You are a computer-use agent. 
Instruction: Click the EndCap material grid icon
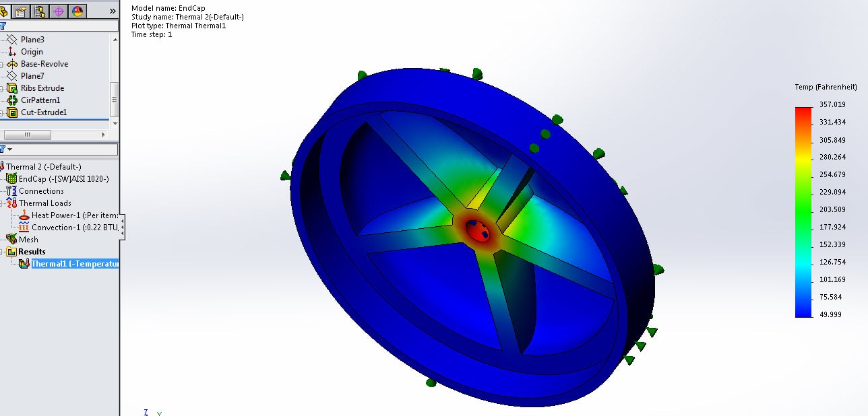[x=11, y=179]
